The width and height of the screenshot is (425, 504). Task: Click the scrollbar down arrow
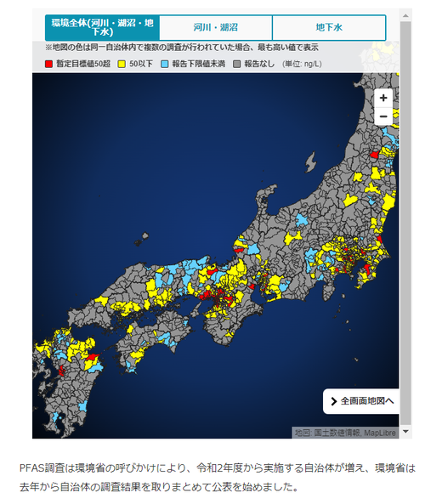point(405,432)
